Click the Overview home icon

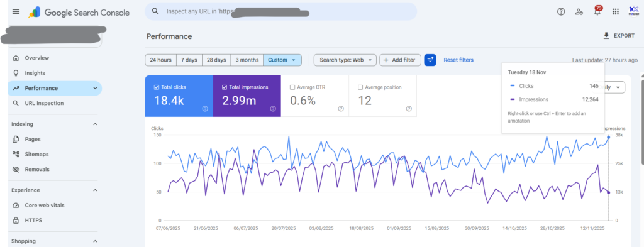(16, 58)
